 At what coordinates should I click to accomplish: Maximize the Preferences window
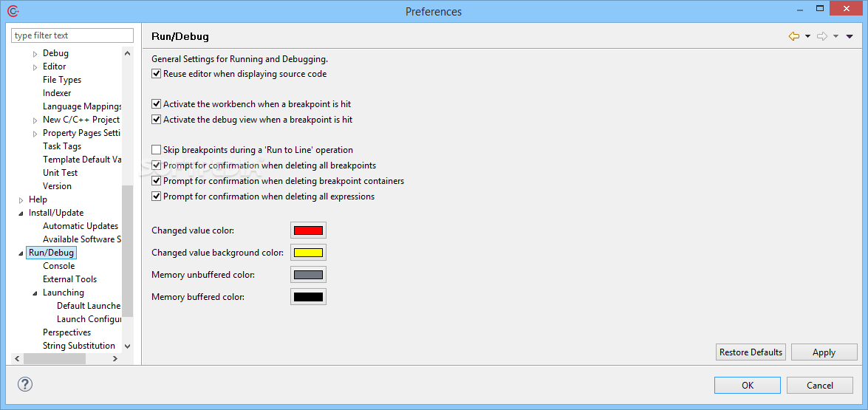(x=821, y=7)
